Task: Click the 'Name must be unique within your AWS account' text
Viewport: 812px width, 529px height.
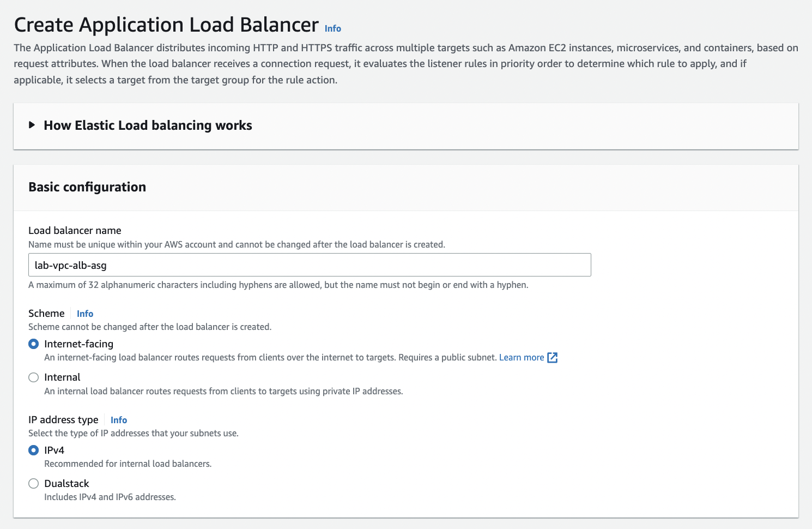Action: point(237,245)
